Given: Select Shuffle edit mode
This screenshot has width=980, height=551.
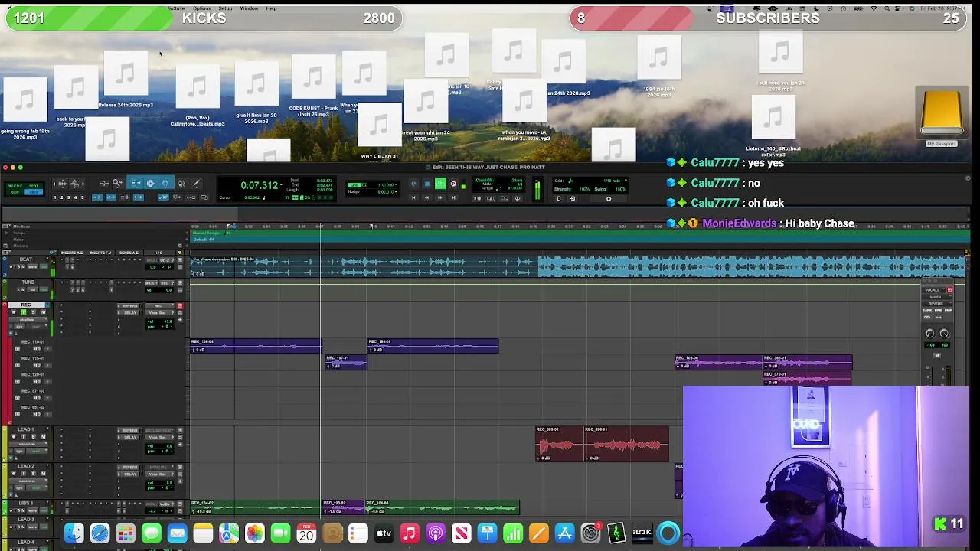Looking at the screenshot, I should tap(15, 186).
